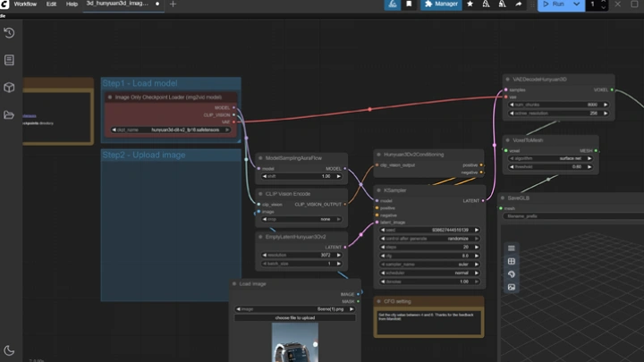Image resolution: width=644 pixels, height=362 pixels.
Task: Collapse the SaveGLB node via dot
Action: (x=503, y=198)
